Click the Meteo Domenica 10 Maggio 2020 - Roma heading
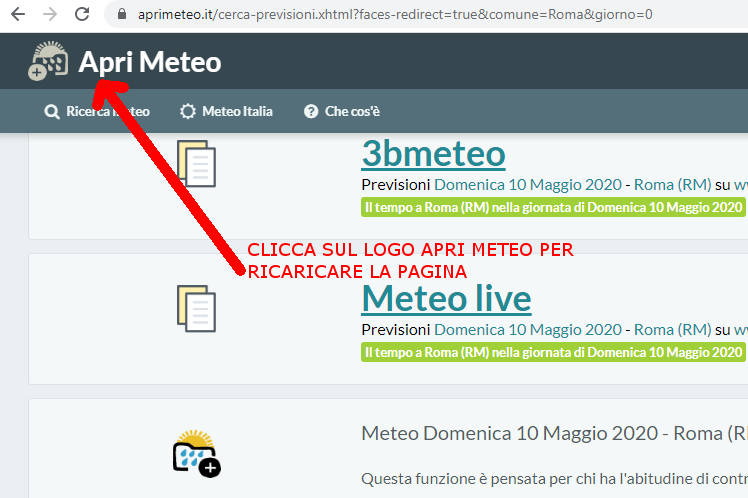 [x=554, y=434]
